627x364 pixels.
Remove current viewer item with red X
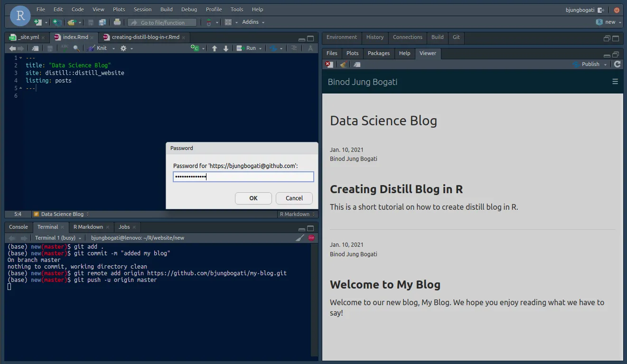(329, 65)
